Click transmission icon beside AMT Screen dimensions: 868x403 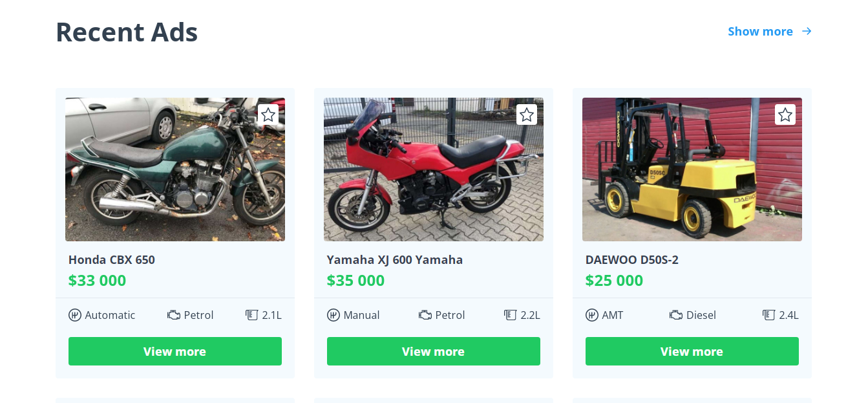[x=592, y=315]
